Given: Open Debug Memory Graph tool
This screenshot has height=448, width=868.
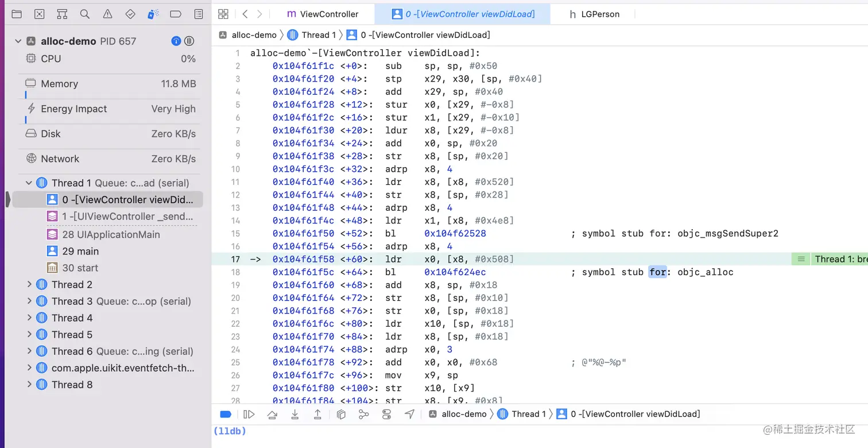Looking at the screenshot, I should click(x=363, y=414).
